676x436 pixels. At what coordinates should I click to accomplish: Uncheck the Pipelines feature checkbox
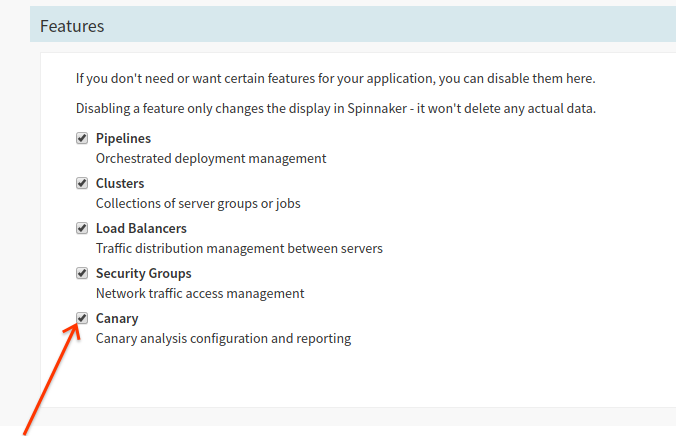(x=82, y=138)
